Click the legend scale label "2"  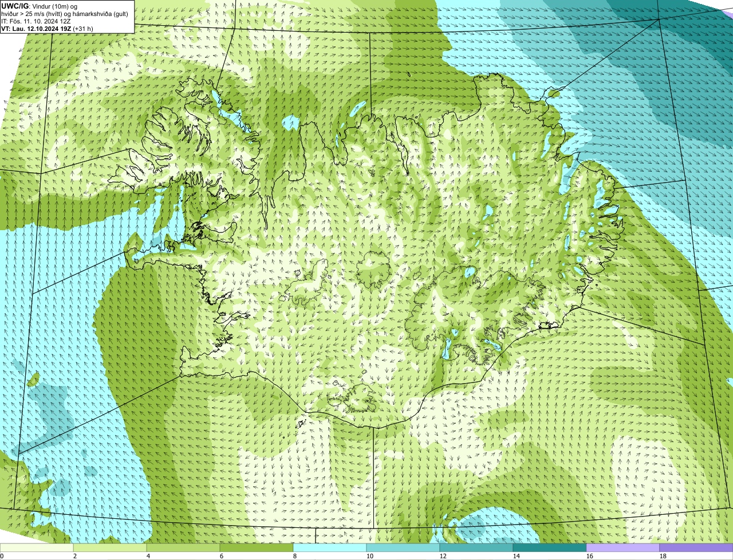pos(75,556)
